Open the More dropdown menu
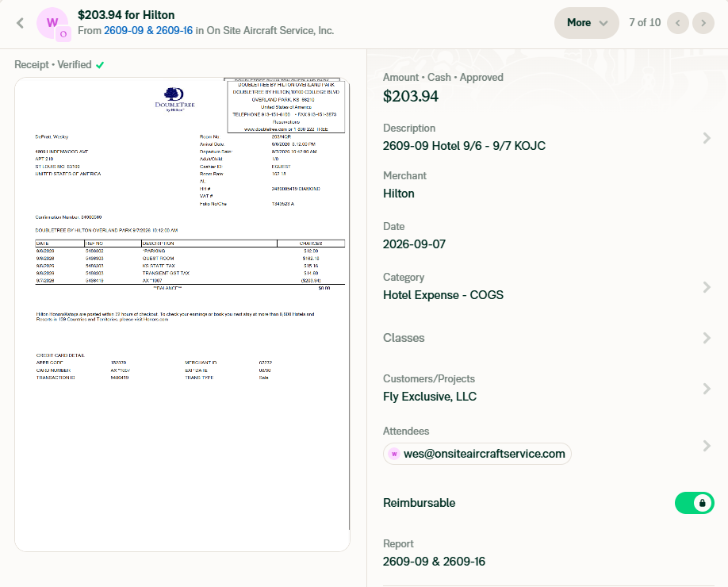Screen dimensions: 728x587 pos(586,23)
